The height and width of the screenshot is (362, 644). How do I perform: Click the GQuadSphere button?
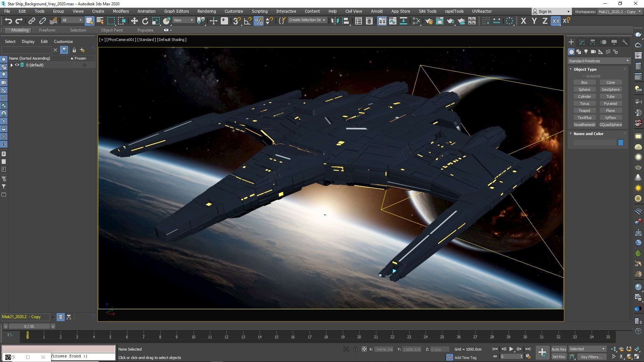tap(610, 125)
